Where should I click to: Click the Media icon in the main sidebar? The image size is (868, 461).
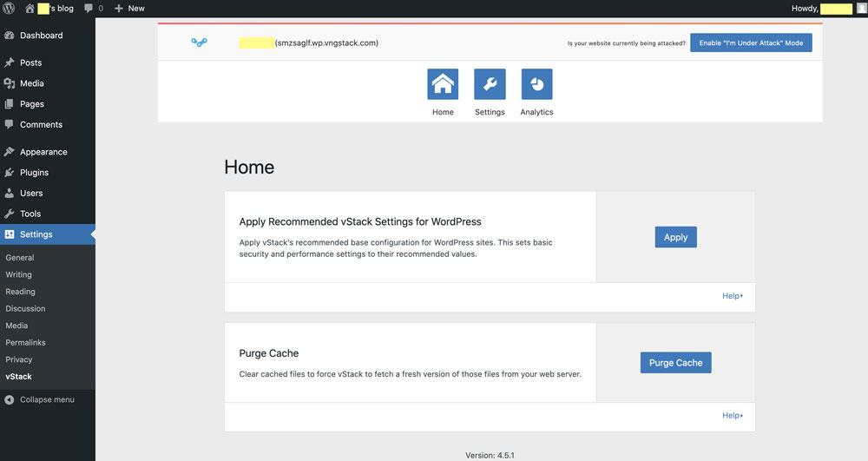click(9, 83)
